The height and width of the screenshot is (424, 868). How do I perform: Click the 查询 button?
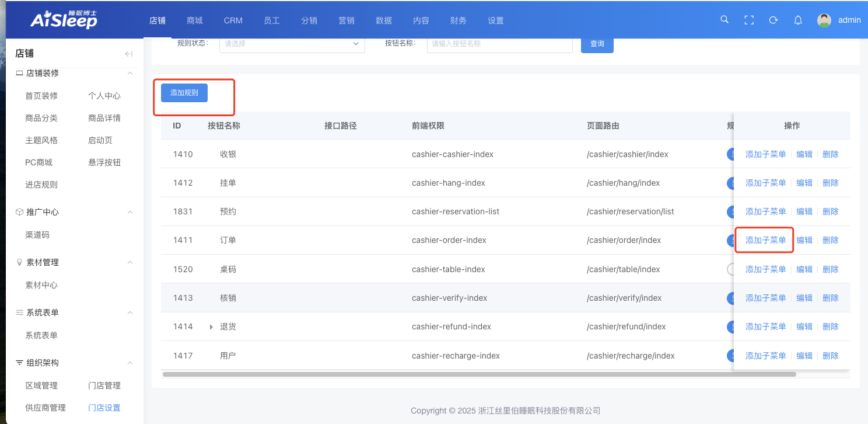pyautogui.click(x=597, y=44)
